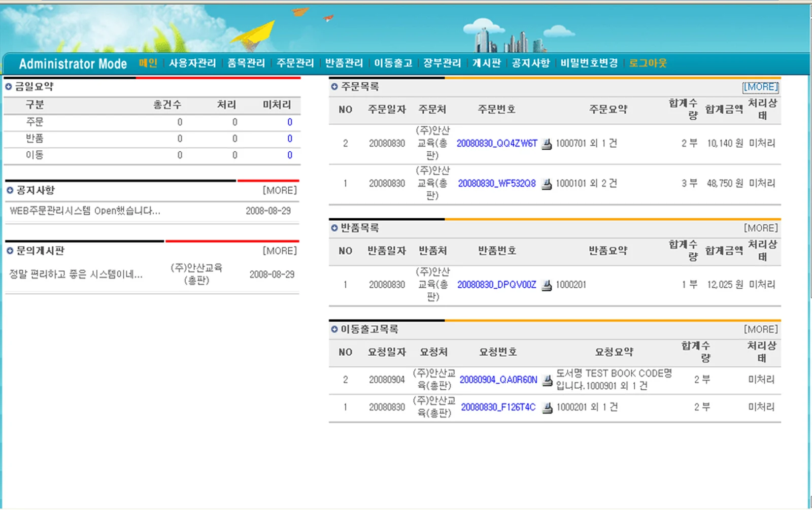Open 공지사항 in the top menu
The width and height of the screenshot is (812, 510).
click(531, 63)
